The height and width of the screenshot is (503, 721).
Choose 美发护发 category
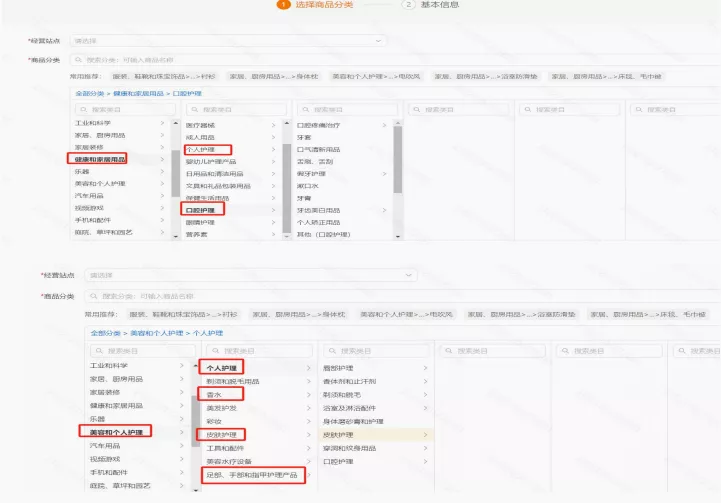point(222,408)
